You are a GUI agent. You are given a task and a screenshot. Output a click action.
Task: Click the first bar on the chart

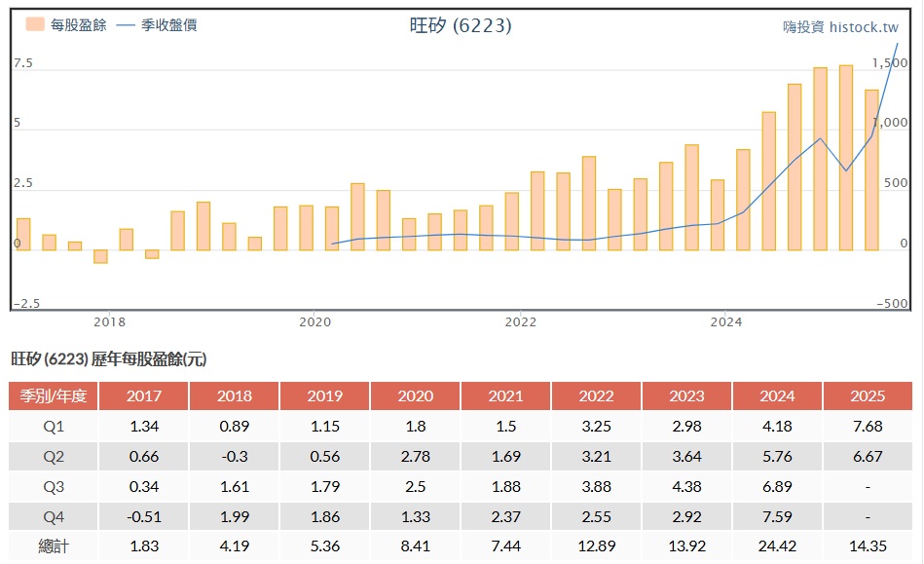[x=23, y=234]
